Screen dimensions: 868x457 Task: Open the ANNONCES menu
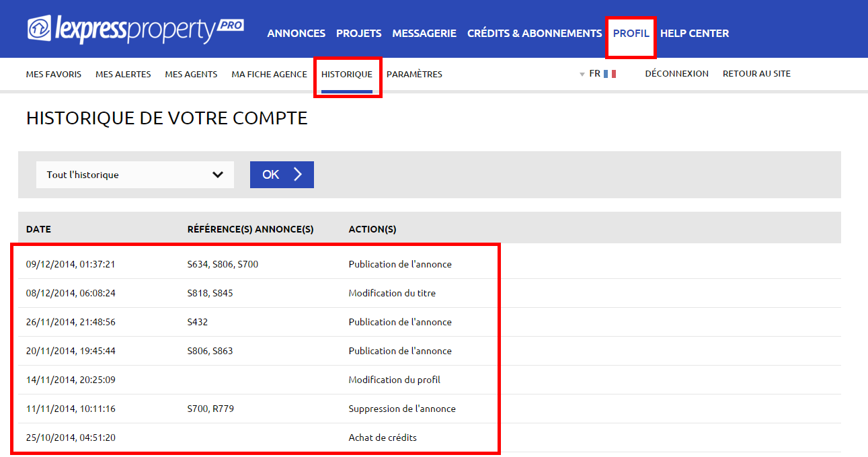pos(297,33)
